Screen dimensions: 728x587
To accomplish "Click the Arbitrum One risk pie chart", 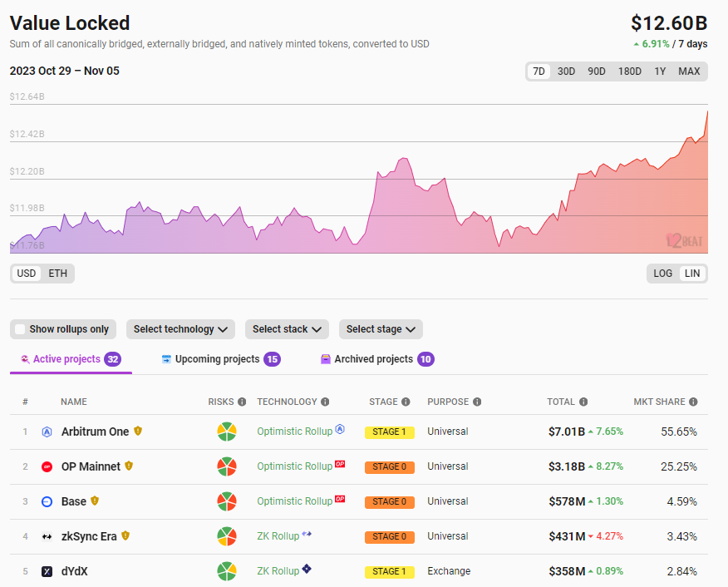I will click(226, 432).
